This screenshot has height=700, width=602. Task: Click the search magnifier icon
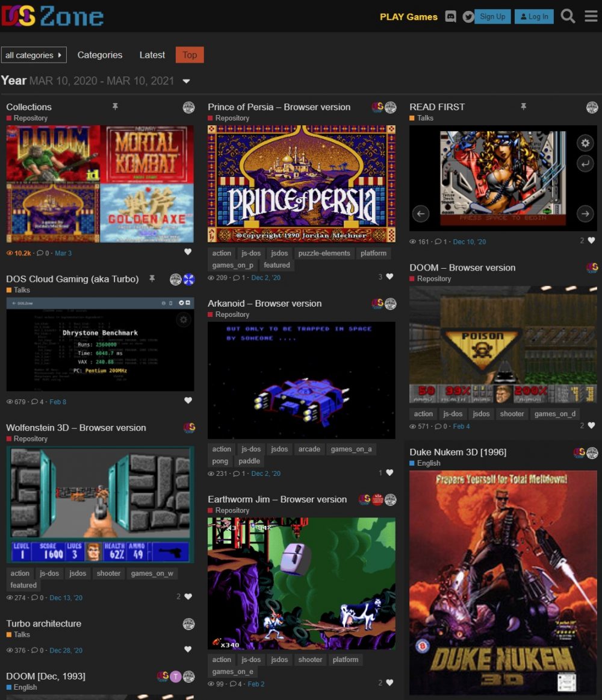[x=568, y=16]
